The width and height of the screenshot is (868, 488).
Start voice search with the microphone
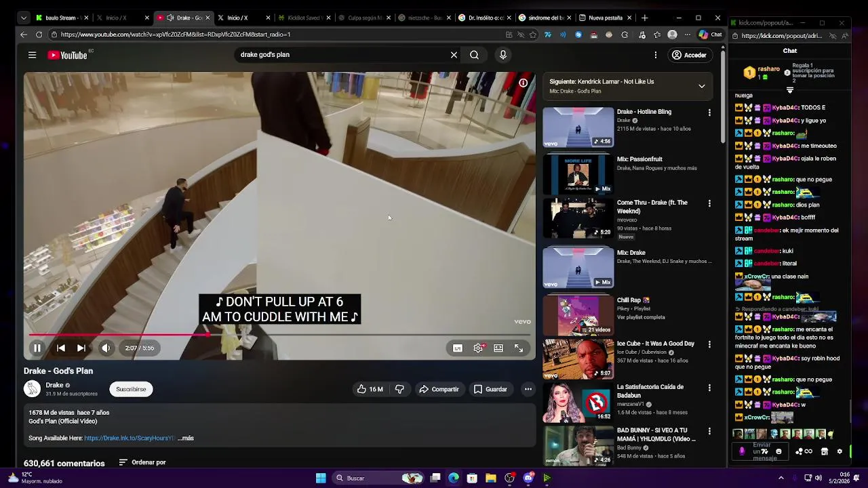pyautogui.click(x=502, y=55)
